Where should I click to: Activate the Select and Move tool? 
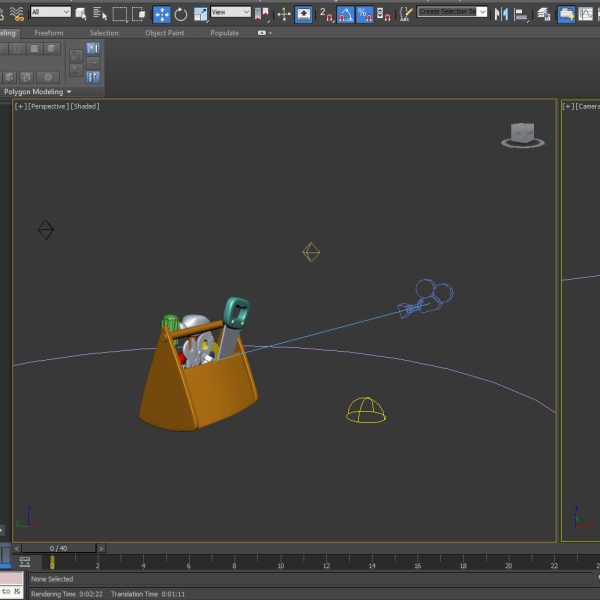click(161, 15)
